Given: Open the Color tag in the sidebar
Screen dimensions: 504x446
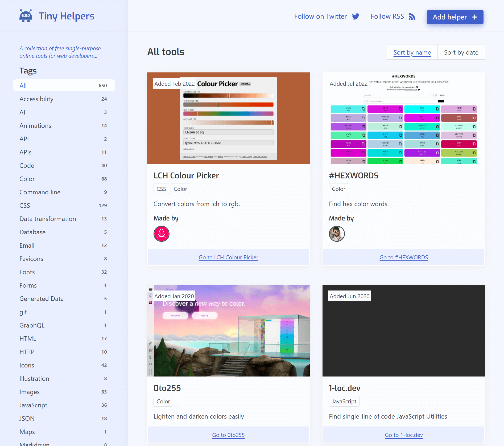Looking at the screenshot, I should pos(64,179).
